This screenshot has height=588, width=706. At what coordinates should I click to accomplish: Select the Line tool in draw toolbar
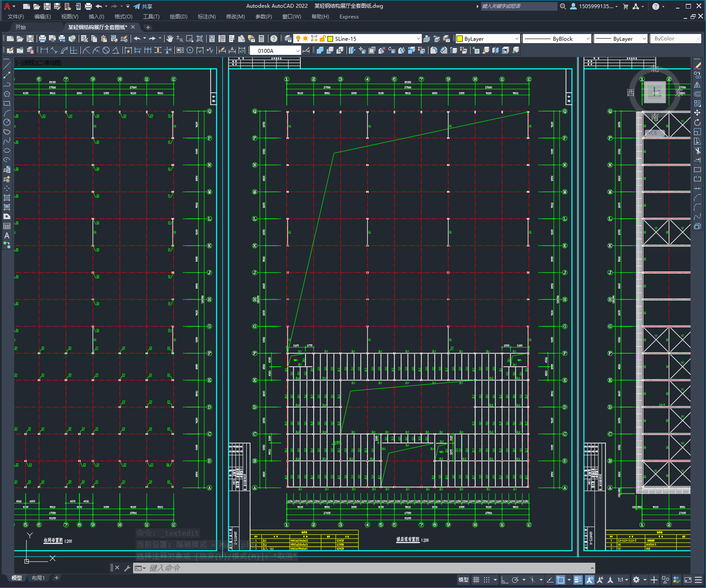(7, 66)
